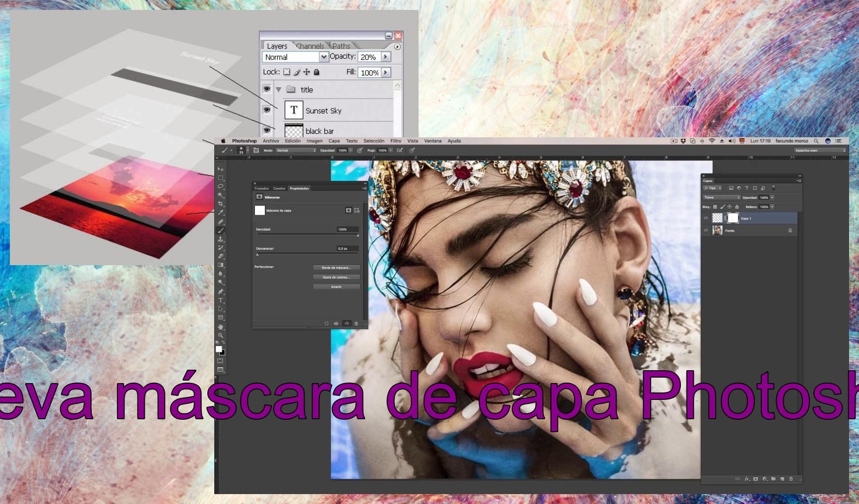
Task: Select the Zoom tool
Action: pos(221,336)
